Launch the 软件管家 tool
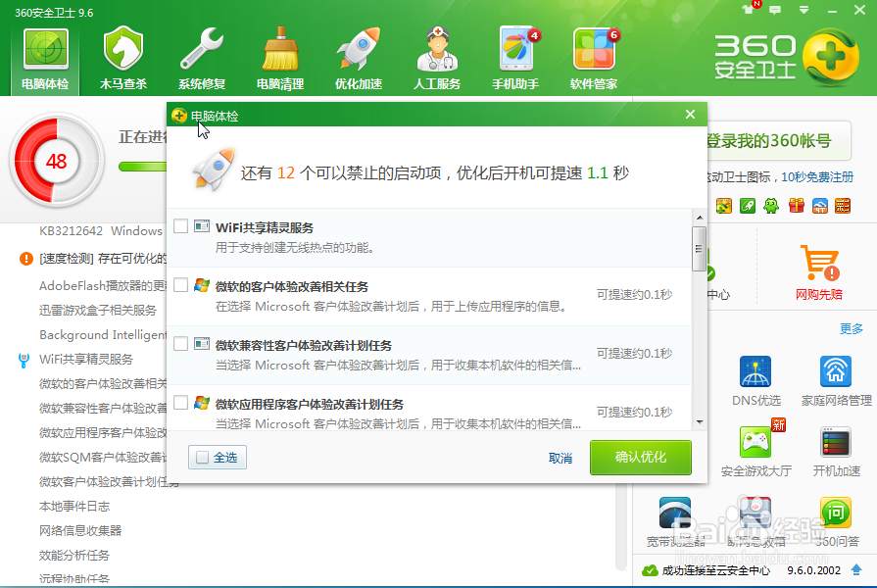The image size is (877, 588). pos(594,59)
